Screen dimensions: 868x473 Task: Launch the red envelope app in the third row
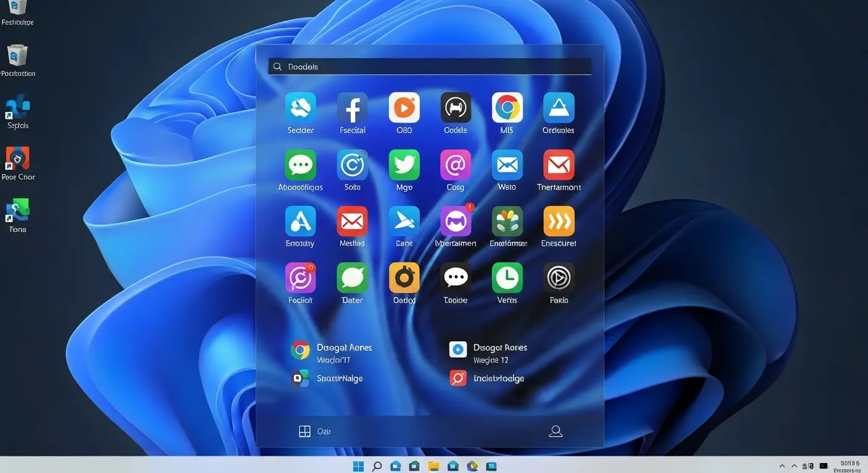tap(352, 221)
